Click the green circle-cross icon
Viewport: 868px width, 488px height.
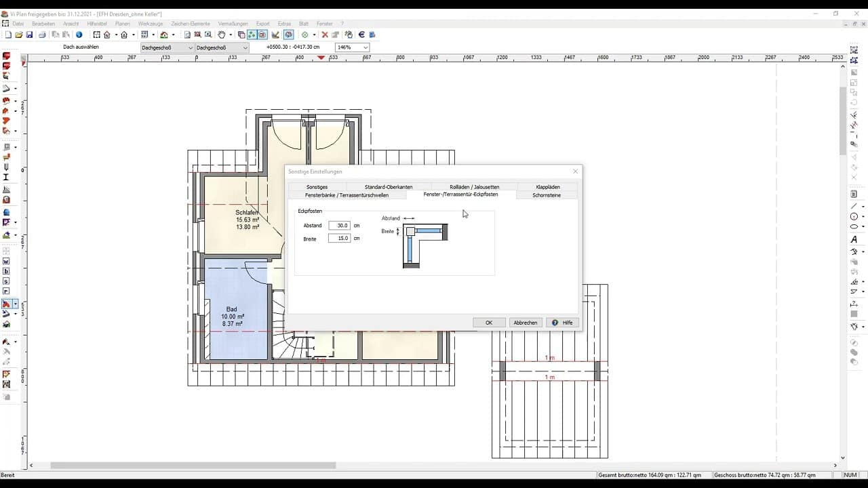(x=304, y=35)
